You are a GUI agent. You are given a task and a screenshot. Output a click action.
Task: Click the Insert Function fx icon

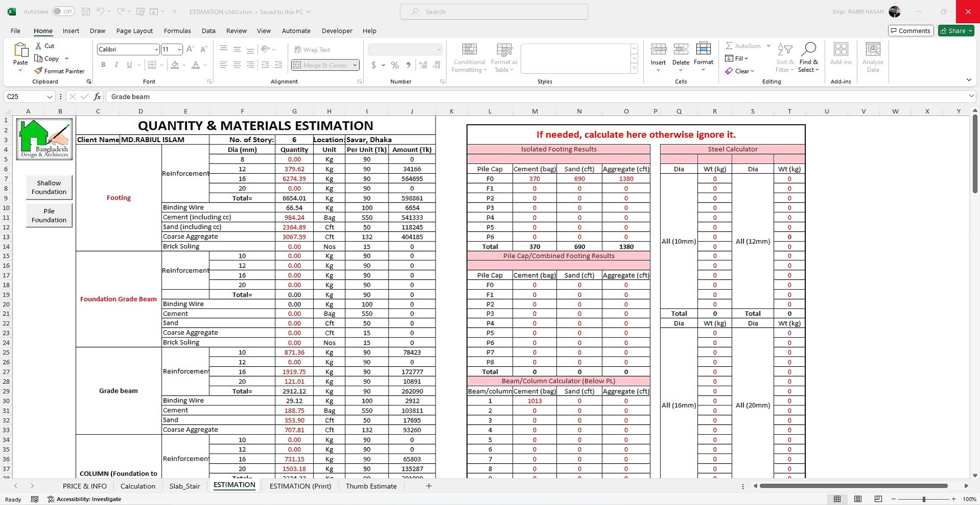[x=98, y=97]
